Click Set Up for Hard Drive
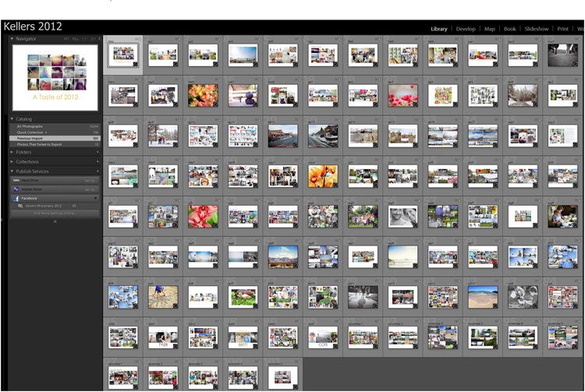585x392 pixels. pyautogui.click(x=90, y=180)
